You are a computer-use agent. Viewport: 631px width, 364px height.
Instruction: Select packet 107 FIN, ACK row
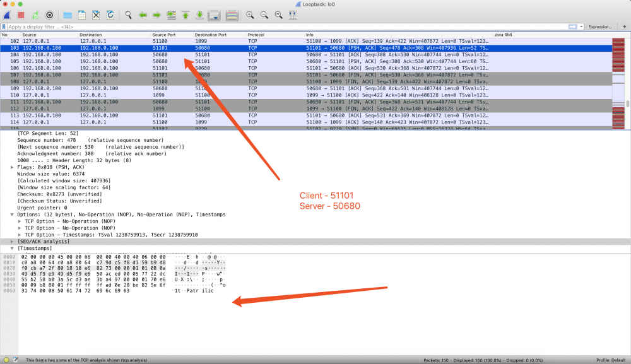(x=306, y=75)
